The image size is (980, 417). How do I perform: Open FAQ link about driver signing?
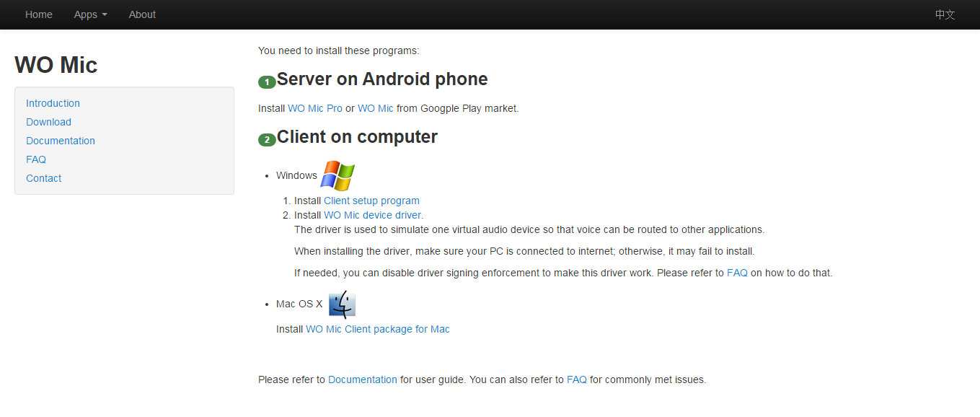tap(737, 273)
